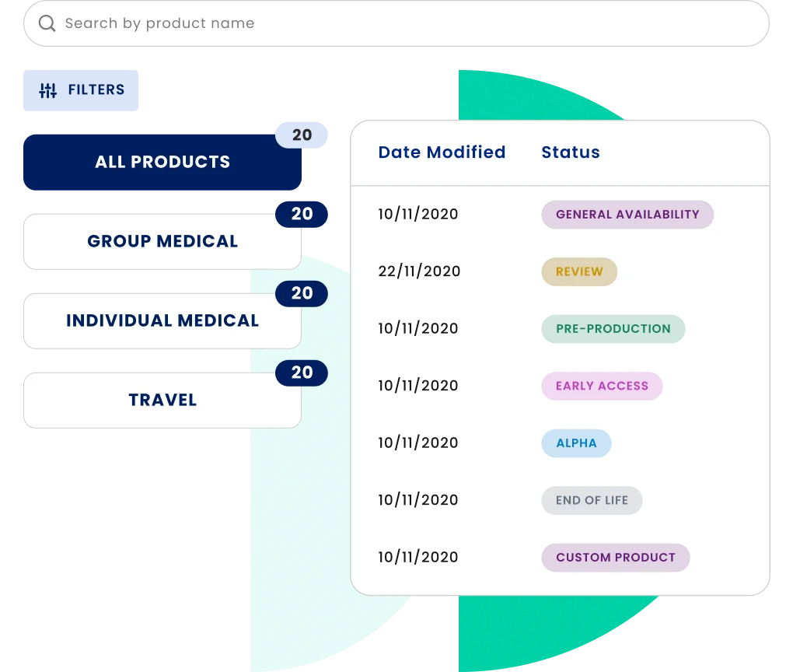The width and height of the screenshot is (793, 672).
Task: Click the CUSTOM PRODUCT status badge
Action: click(616, 558)
